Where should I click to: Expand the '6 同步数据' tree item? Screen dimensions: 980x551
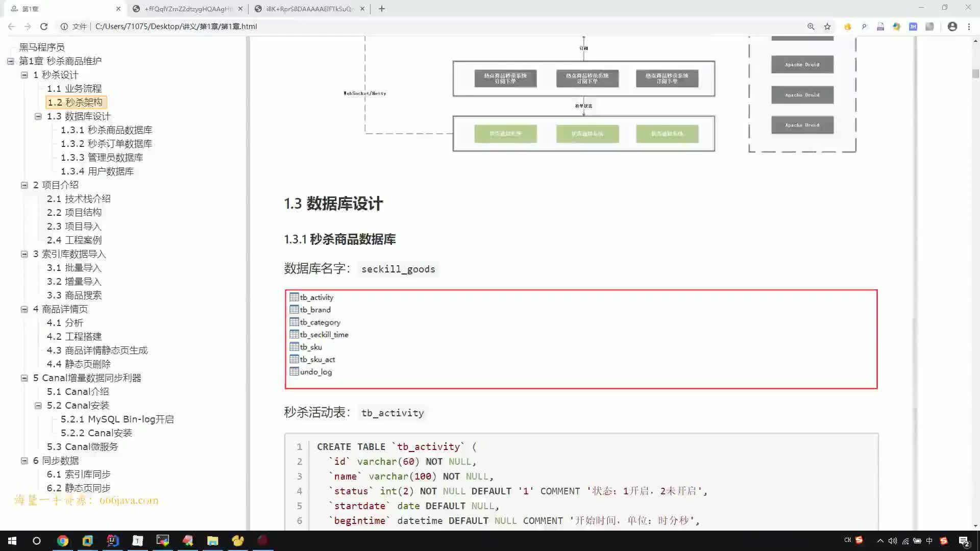(x=24, y=461)
